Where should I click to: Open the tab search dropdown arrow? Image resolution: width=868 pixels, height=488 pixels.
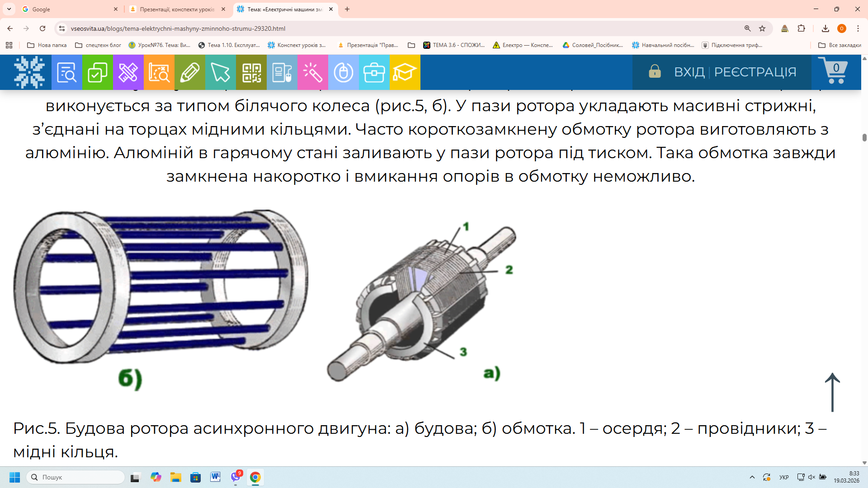(x=9, y=9)
